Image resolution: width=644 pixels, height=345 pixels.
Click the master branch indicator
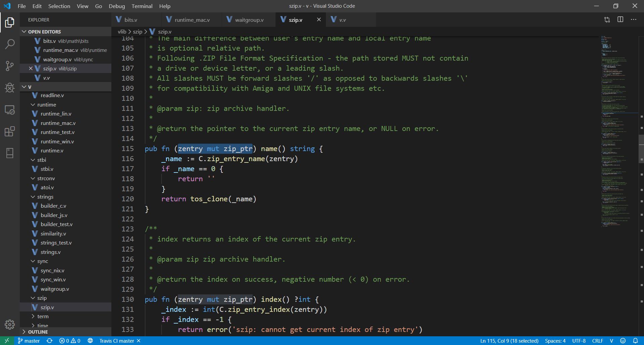[x=29, y=341]
